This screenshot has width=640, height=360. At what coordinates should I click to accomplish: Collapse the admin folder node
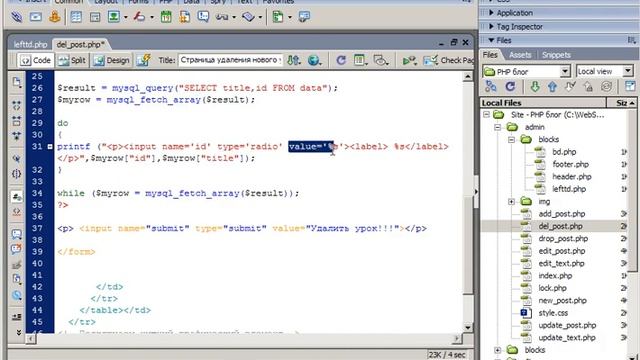coord(498,127)
